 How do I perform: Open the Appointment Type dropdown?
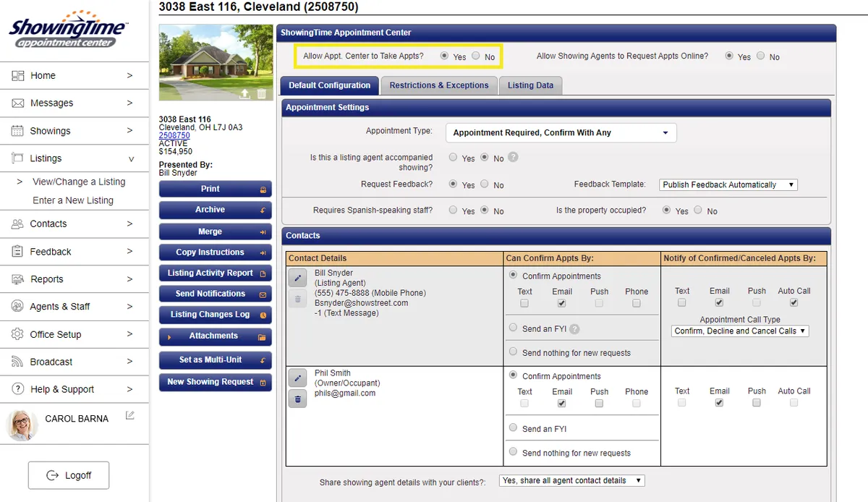tap(561, 132)
